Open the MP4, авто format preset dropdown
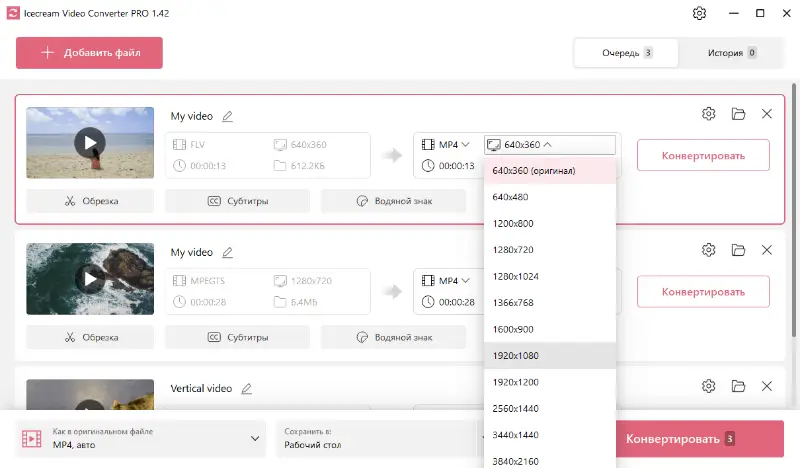The image size is (800, 468). click(x=142, y=438)
